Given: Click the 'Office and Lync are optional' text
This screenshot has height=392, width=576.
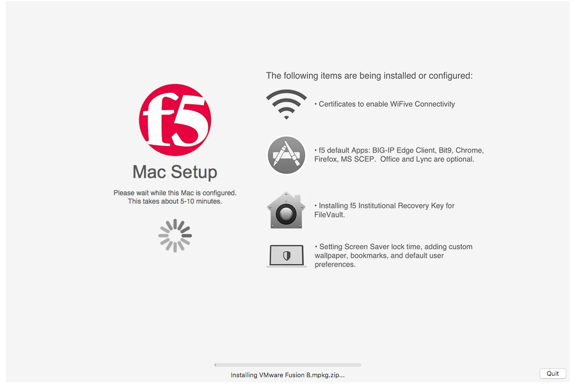Looking at the screenshot, I should click(x=427, y=159).
